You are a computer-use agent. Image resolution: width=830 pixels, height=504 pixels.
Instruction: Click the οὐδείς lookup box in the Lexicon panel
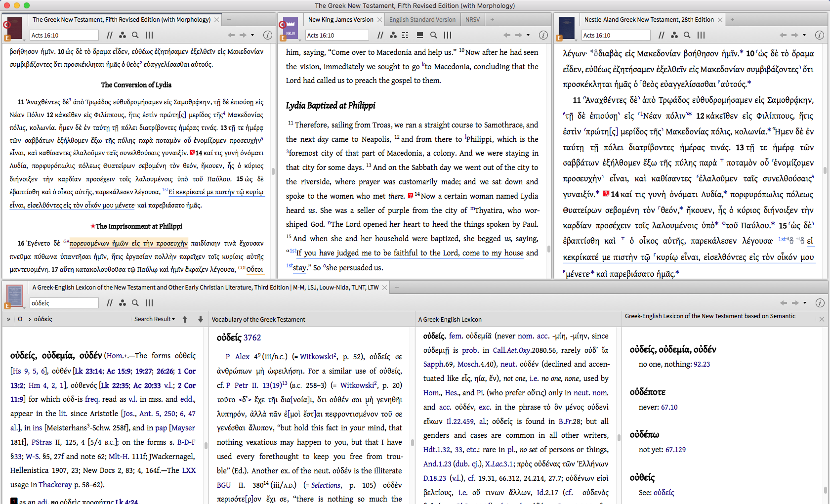(64, 303)
